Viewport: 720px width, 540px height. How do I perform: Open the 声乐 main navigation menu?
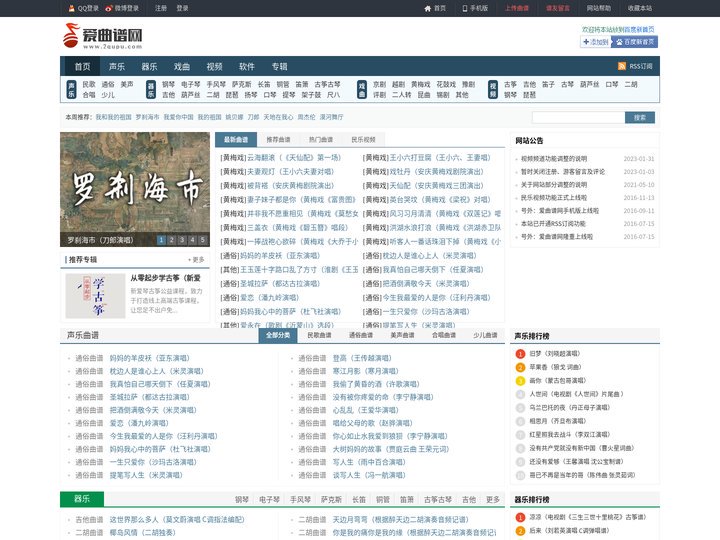(117, 67)
